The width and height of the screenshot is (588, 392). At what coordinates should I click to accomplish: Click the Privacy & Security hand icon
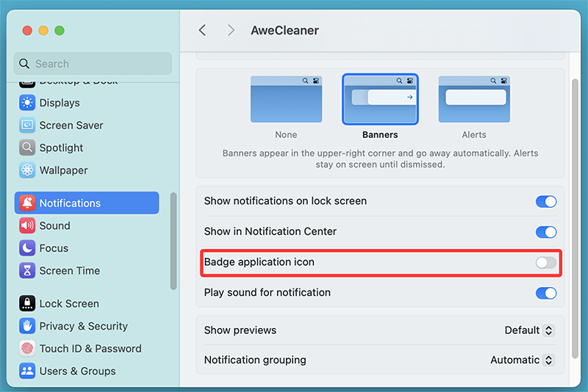point(27,326)
